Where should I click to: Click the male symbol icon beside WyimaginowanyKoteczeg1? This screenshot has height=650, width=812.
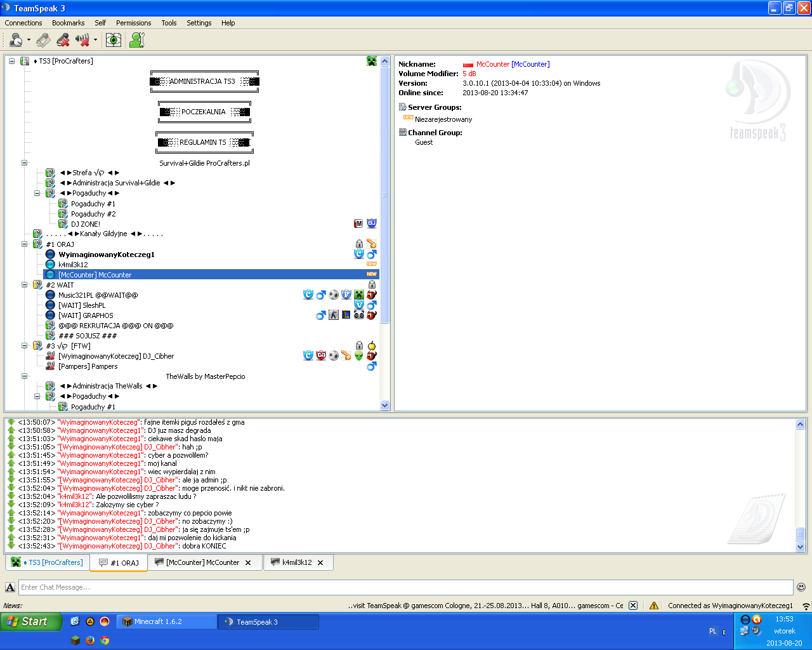372,254
